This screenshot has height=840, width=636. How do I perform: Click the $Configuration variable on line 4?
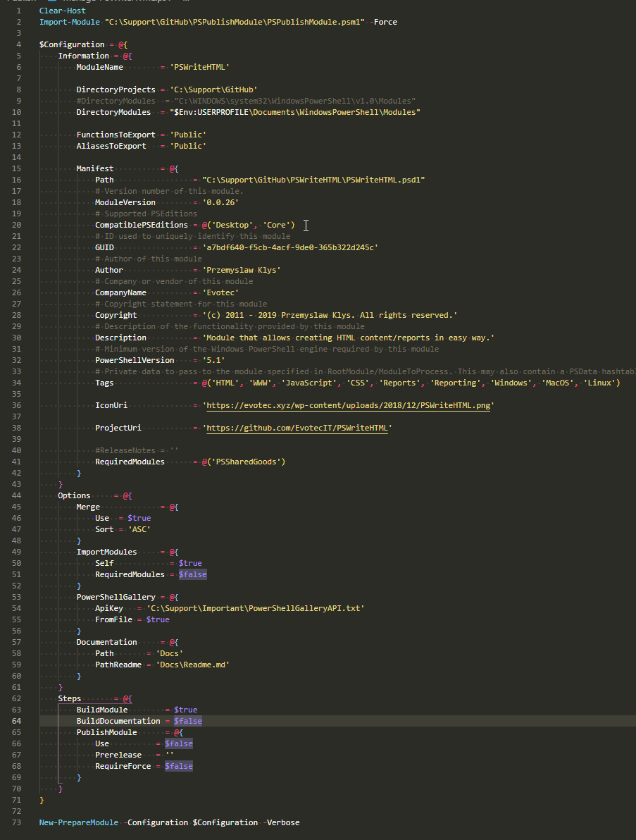click(64, 44)
